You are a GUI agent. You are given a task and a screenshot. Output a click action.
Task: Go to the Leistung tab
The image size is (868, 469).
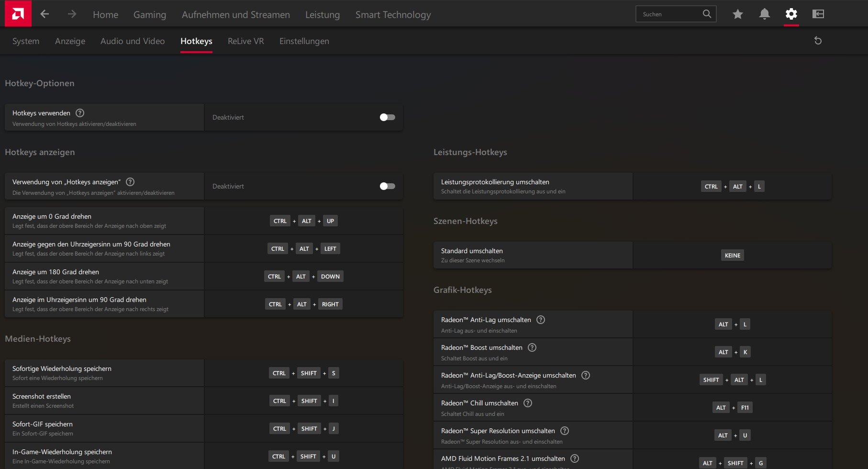[x=323, y=15]
